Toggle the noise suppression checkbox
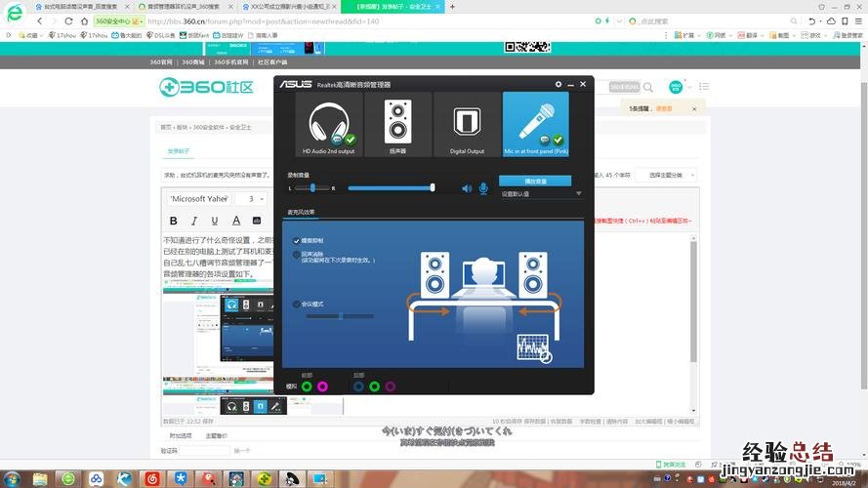 (297, 240)
